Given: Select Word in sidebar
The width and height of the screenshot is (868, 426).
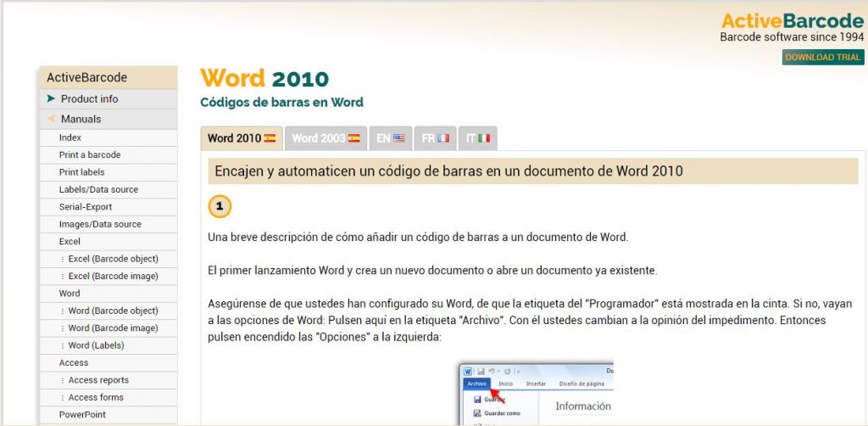Looking at the screenshot, I should pos(108,294).
